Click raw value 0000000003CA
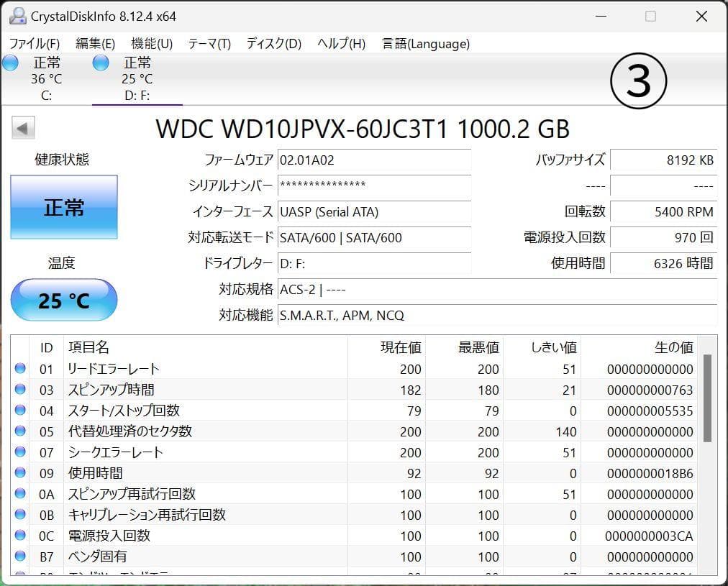 [649, 536]
